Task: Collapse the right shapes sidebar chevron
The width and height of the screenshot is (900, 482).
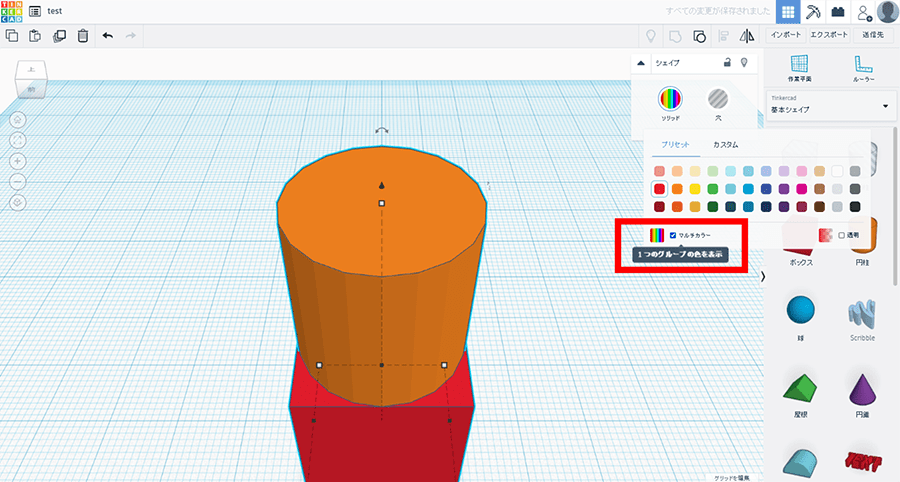Action: click(764, 276)
